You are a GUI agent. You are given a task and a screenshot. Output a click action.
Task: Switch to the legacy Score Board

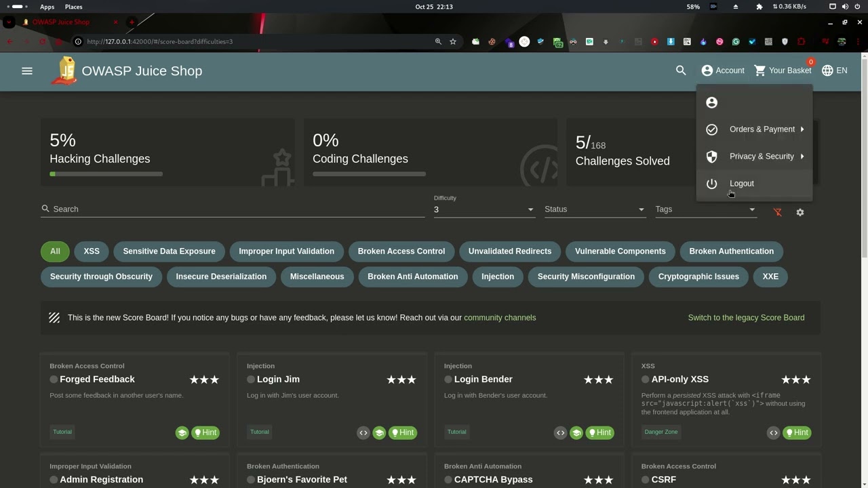coord(746,317)
